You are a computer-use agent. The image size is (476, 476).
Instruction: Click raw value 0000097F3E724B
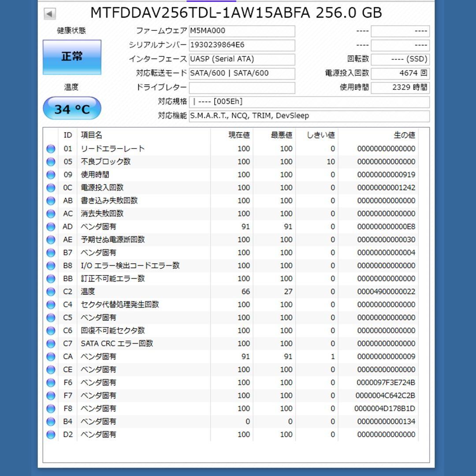coord(386,383)
